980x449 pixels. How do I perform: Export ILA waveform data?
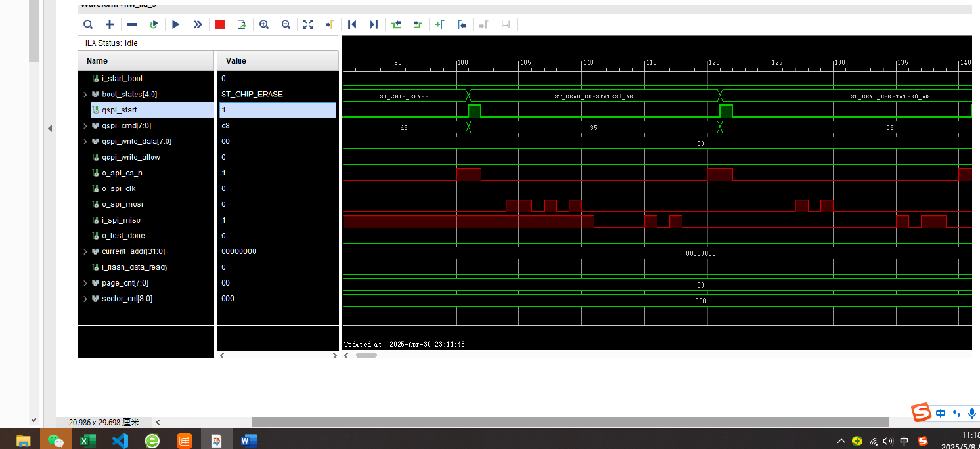pyautogui.click(x=242, y=24)
